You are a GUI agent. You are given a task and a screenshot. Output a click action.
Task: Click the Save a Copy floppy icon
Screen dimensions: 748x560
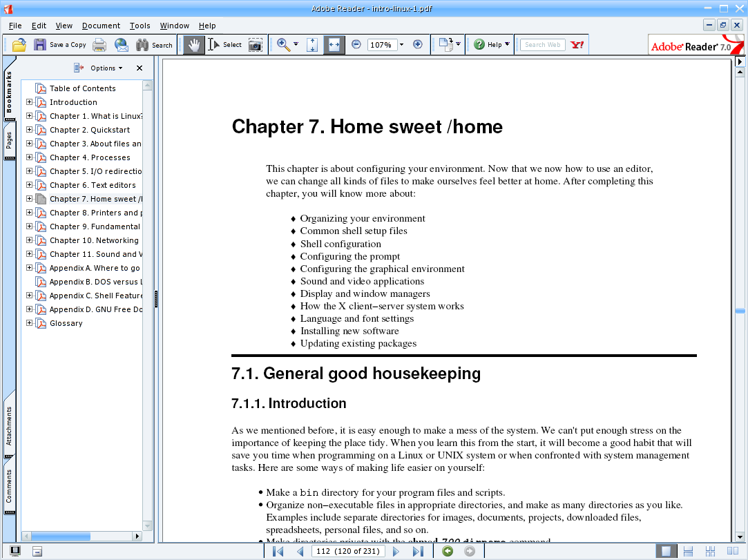point(40,45)
